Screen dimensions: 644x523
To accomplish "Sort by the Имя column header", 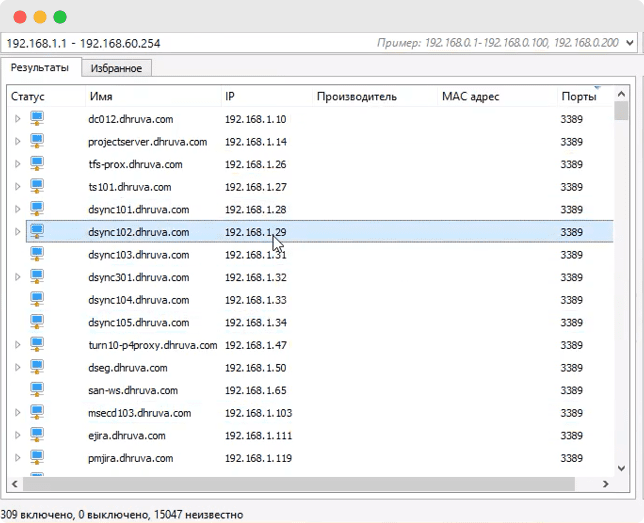I will (x=154, y=97).
